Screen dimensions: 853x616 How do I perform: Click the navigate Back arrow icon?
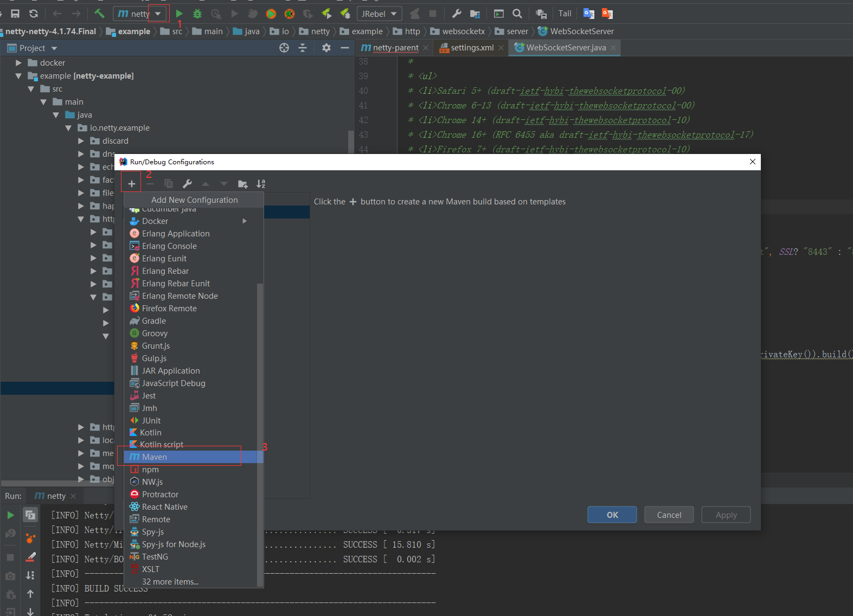click(x=57, y=14)
